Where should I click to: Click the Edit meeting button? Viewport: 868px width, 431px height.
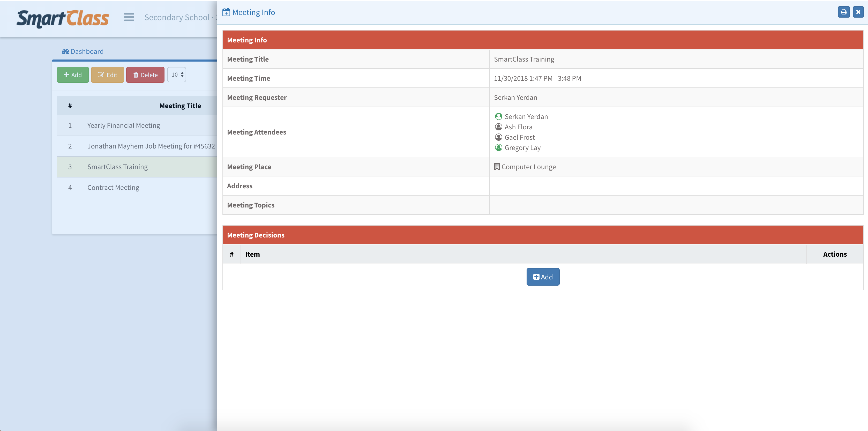[108, 75]
